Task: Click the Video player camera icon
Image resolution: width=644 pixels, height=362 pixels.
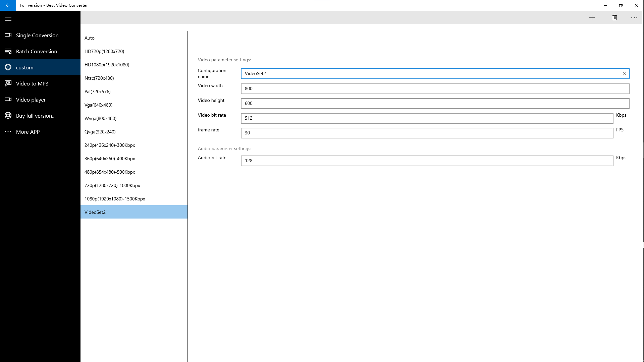Action: [8, 100]
